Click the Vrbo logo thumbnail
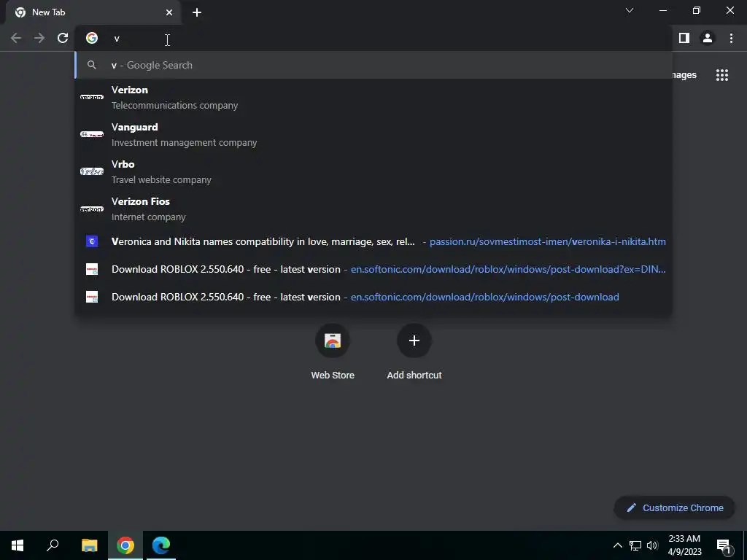This screenshot has height=560, width=747. 92,171
